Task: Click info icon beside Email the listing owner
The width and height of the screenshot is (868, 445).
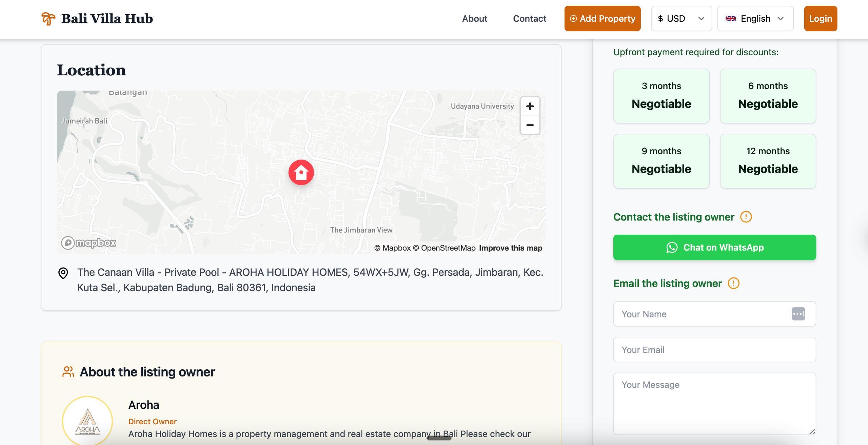Action: (x=733, y=283)
